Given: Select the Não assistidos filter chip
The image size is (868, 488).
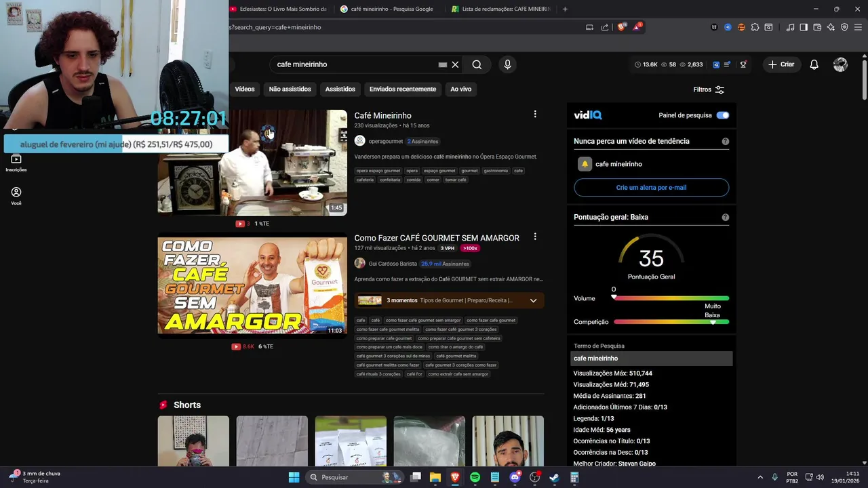Looking at the screenshot, I should click(290, 89).
